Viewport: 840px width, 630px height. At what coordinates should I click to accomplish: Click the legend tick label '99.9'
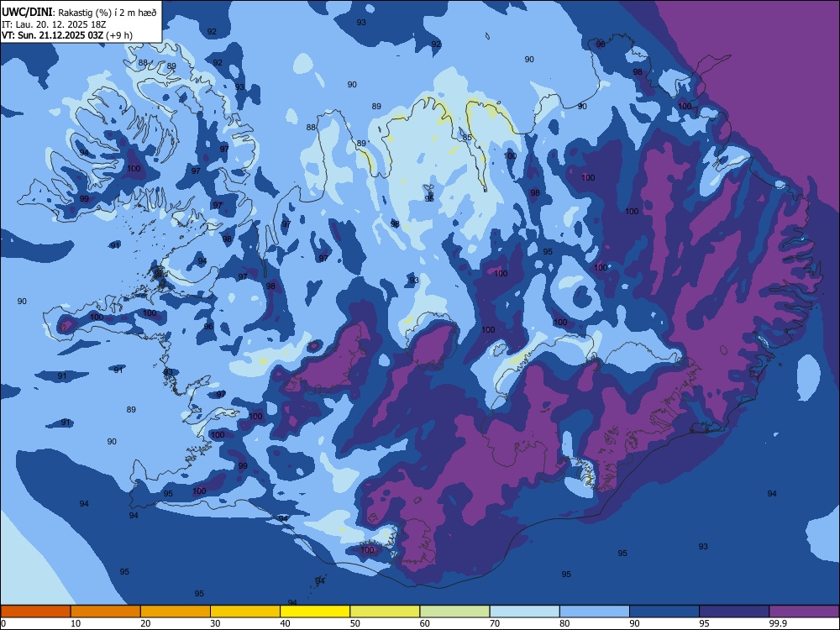(777, 623)
